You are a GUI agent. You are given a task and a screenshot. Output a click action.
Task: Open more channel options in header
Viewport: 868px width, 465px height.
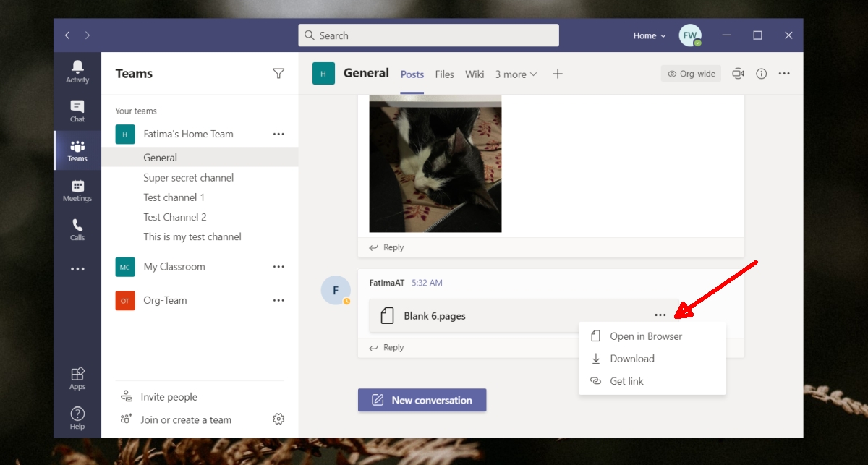pos(784,74)
